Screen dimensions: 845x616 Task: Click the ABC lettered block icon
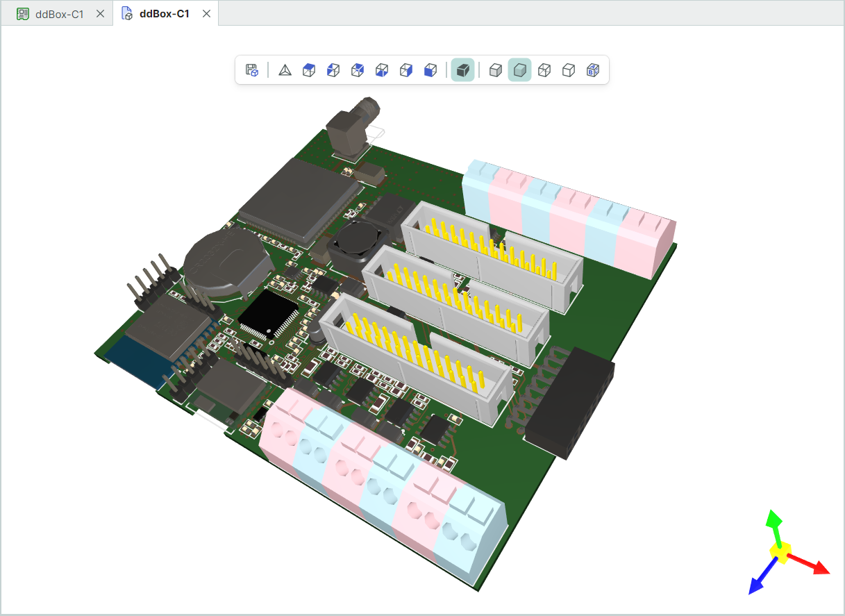pos(593,69)
